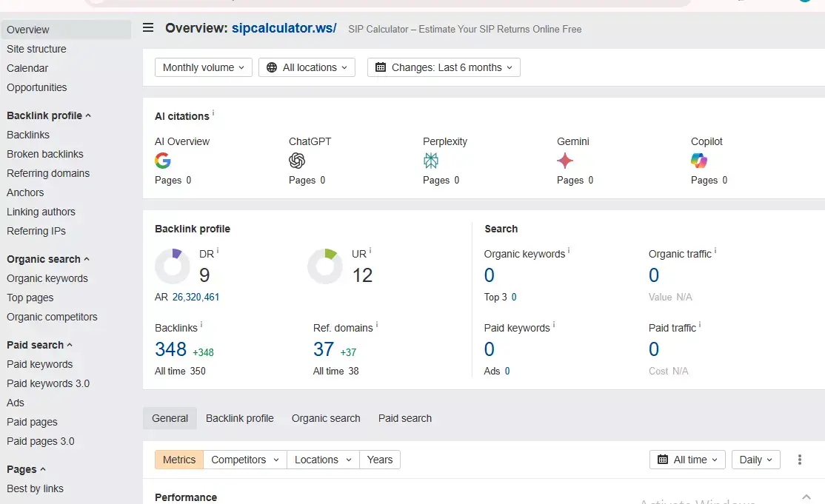The height and width of the screenshot is (504, 825).
Task: Open the Monthly volume dropdown
Action: pyautogui.click(x=204, y=67)
